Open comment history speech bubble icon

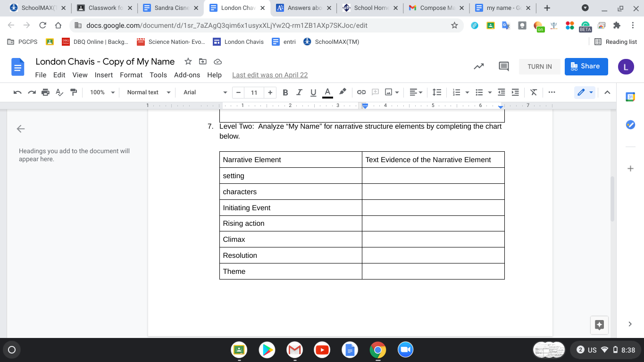click(503, 66)
